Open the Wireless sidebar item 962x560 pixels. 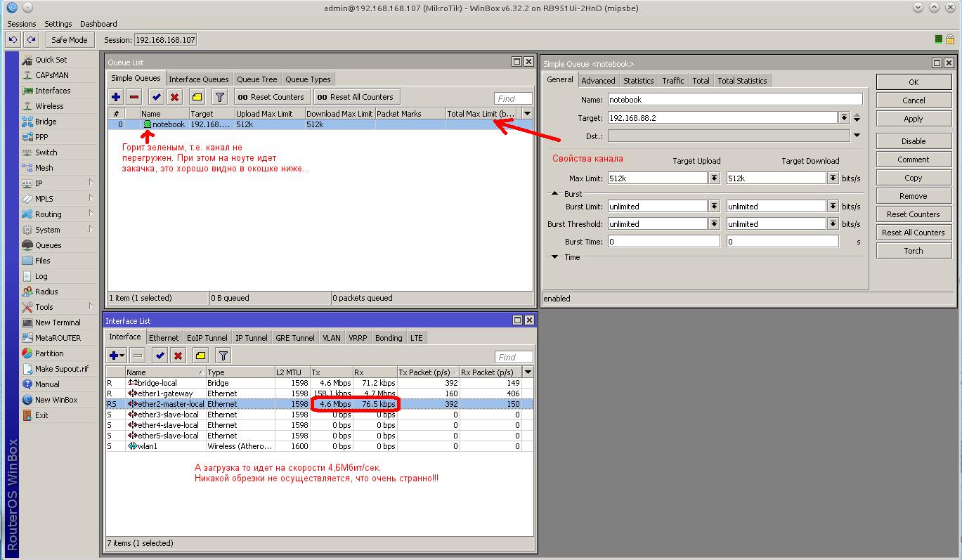(x=49, y=106)
